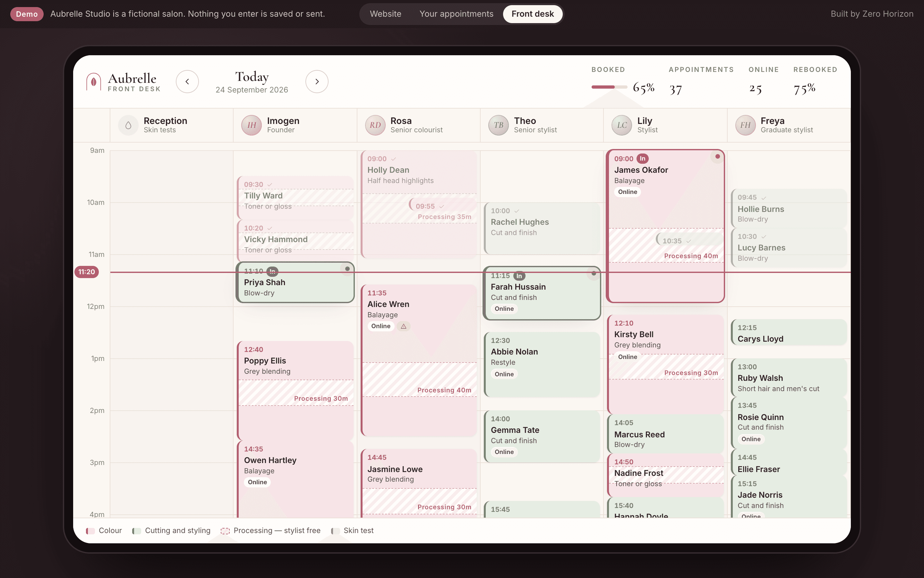The width and height of the screenshot is (924, 578).
Task: Click the status dot on James Okafor card
Action: [x=717, y=156]
